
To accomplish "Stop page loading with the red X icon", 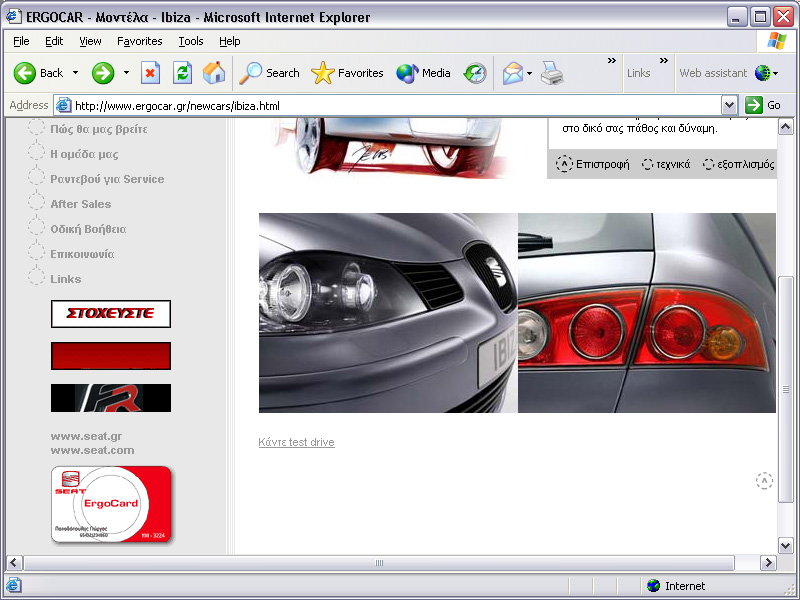I will [150, 73].
